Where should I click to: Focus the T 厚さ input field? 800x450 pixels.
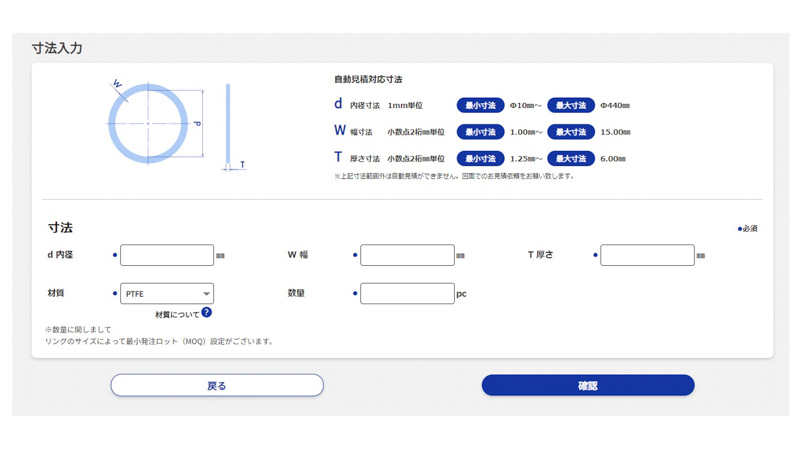tap(647, 255)
